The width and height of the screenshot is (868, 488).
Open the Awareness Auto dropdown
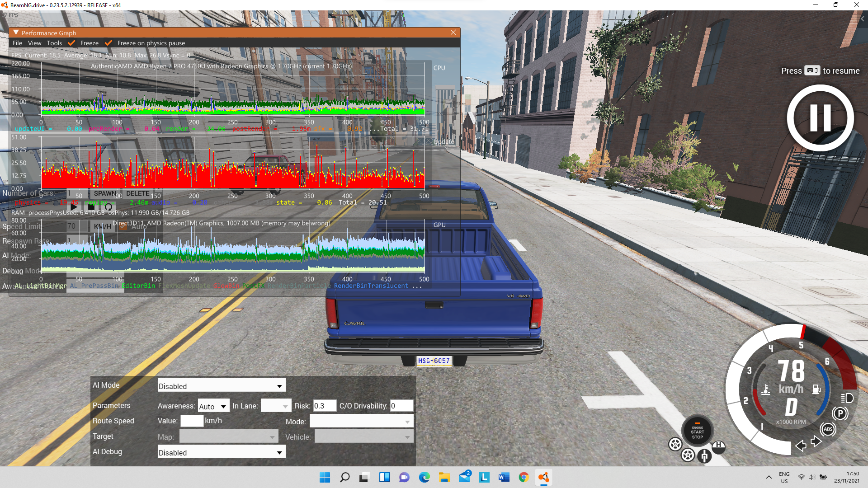coord(213,406)
